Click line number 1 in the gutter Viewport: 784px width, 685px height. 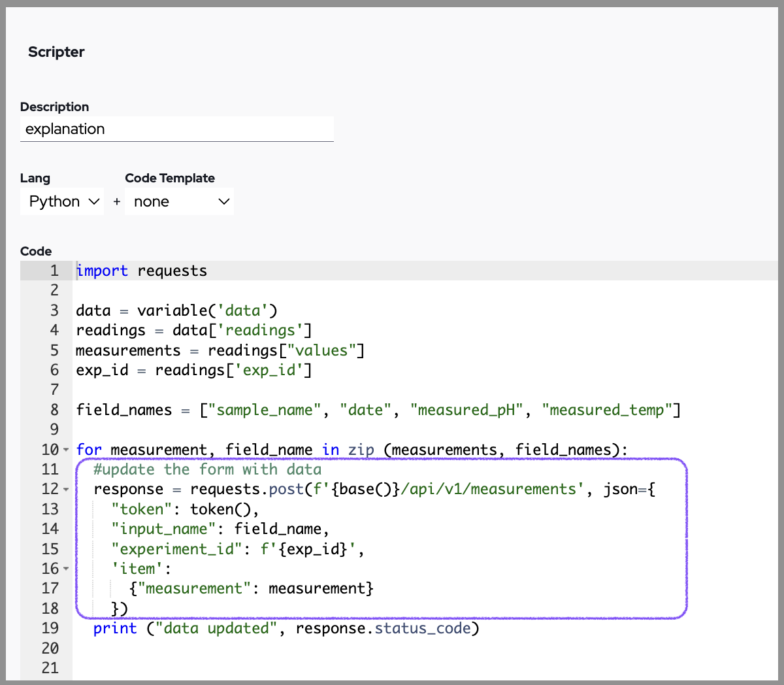click(x=54, y=271)
